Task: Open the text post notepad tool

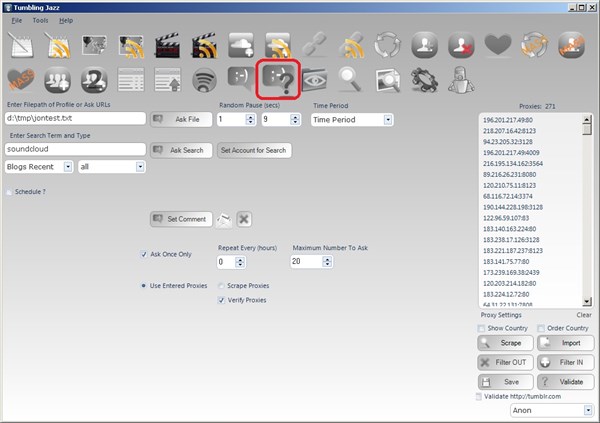Action: (x=21, y=45)
